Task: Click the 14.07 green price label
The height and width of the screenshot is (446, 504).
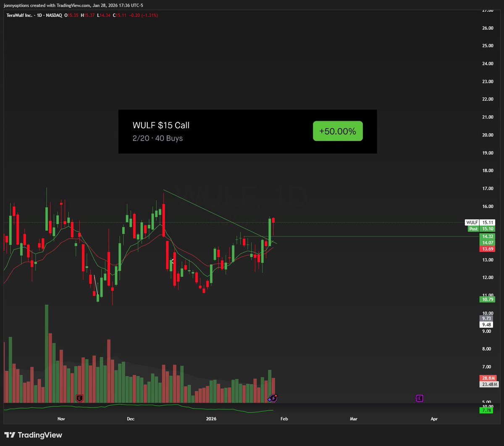Action: pos(487,243)
